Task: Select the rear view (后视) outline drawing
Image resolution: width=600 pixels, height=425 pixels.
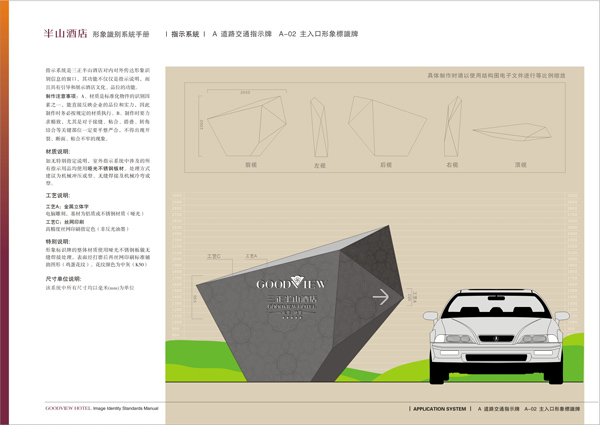Action: [385, 124]
